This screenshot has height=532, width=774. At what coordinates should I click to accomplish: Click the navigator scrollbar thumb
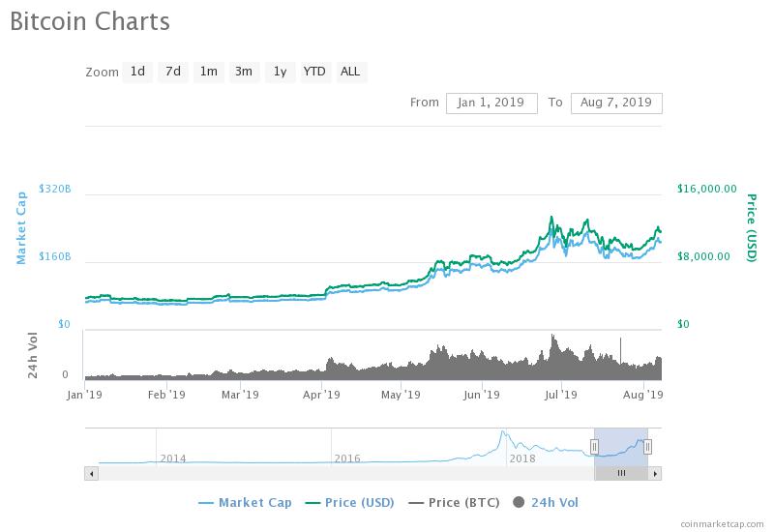(621, 474)
